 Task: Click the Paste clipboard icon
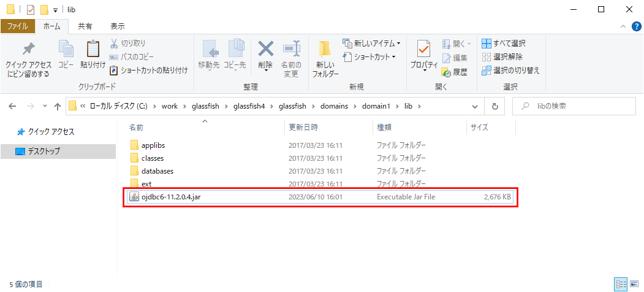coord(93,50)
